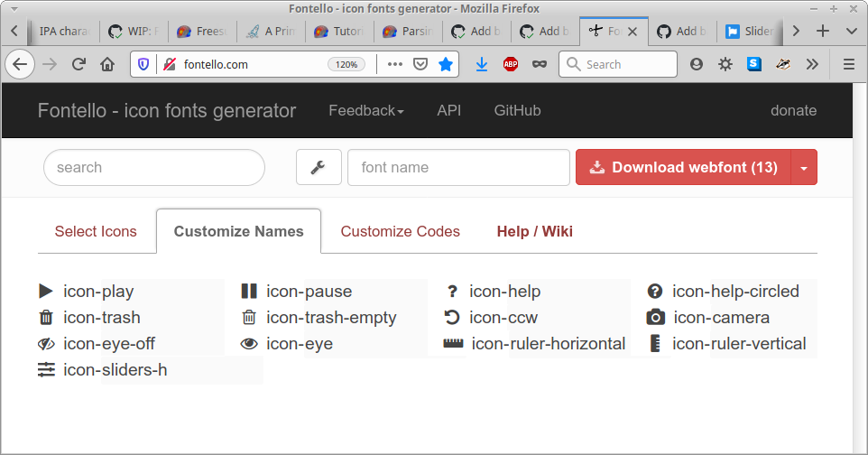Image resolution: width=868 pixels, height=455 pixels.
Task: Click the 120% zoom level badge
Action: point(346,65)
